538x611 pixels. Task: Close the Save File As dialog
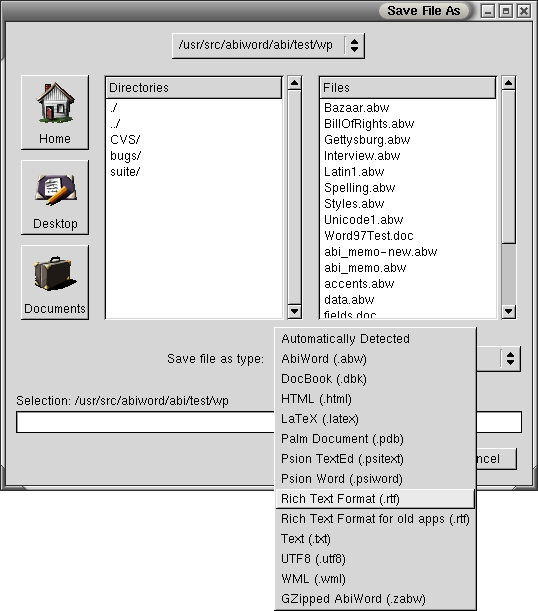coord(524,11)
